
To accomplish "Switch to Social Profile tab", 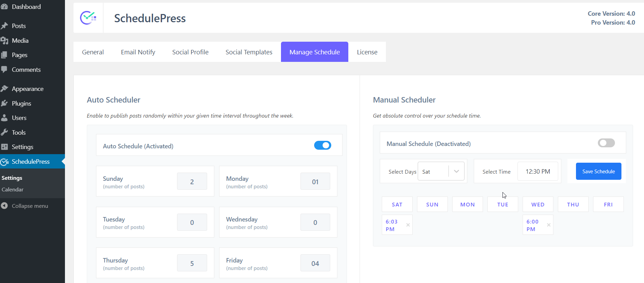I will coord(190,52).
